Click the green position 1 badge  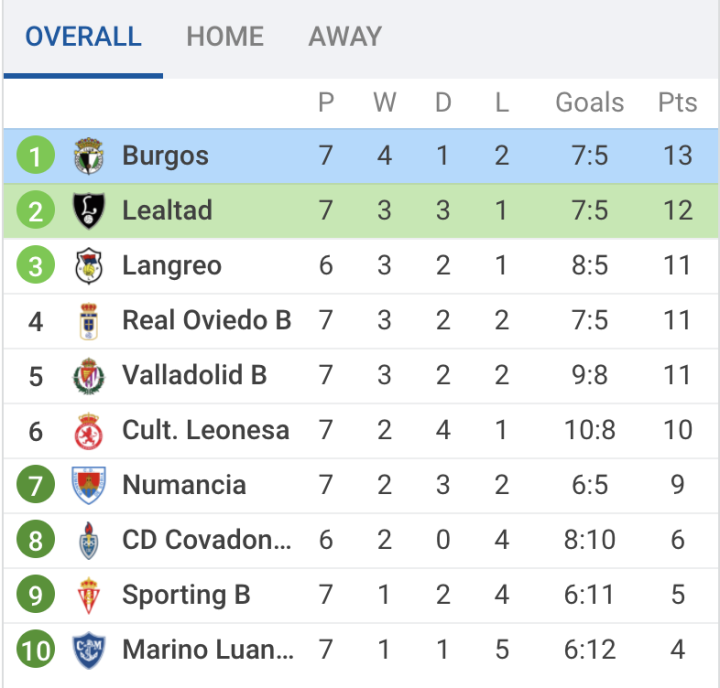[36, 156]
